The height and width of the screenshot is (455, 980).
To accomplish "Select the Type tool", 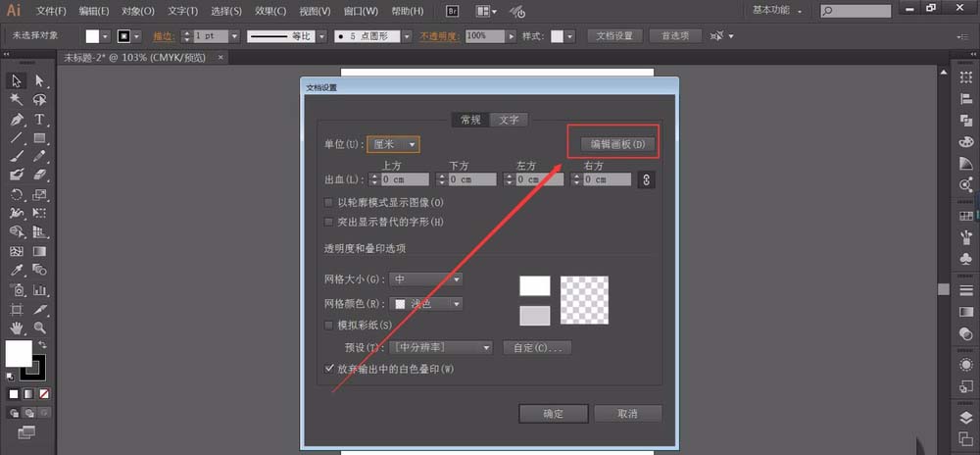I will tap(40, 120).
